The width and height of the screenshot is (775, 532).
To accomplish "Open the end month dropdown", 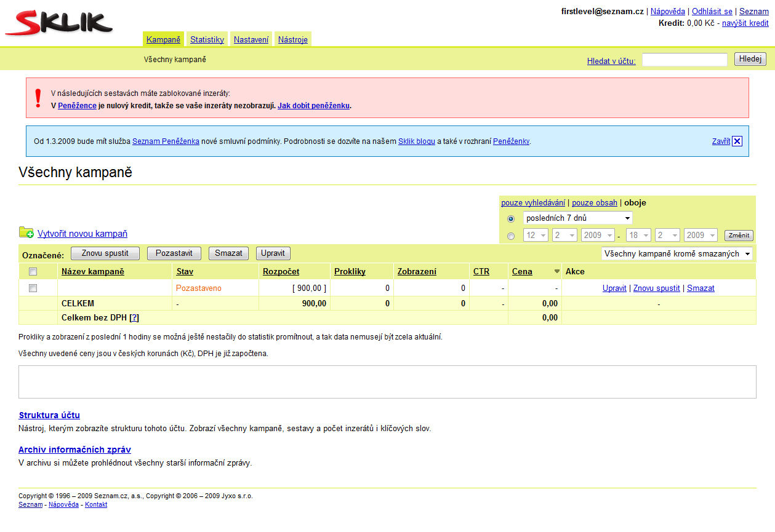I will click(x=667, y=235).
